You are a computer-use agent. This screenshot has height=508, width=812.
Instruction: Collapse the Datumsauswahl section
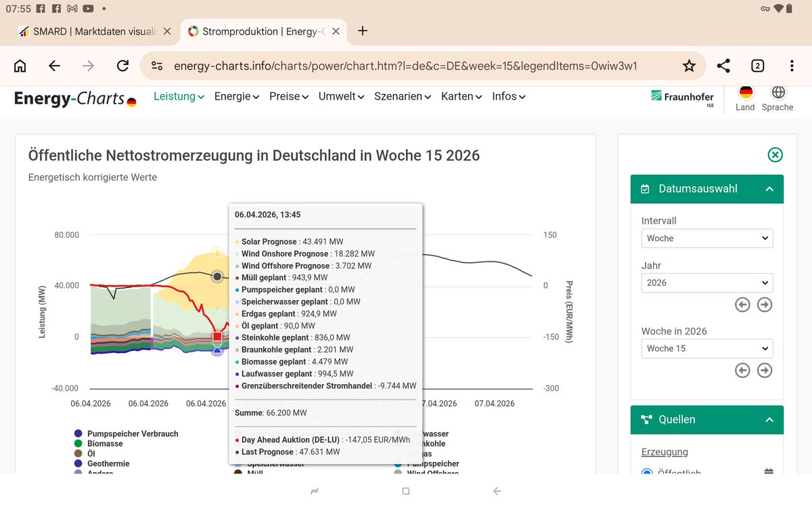click(707, 189)
